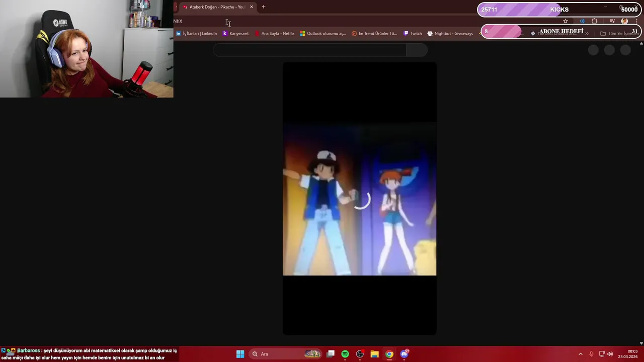Open En Trend Ürünler bookmark
The height and width of the screenshot is (362, 644).
click(x=374, y=34)
